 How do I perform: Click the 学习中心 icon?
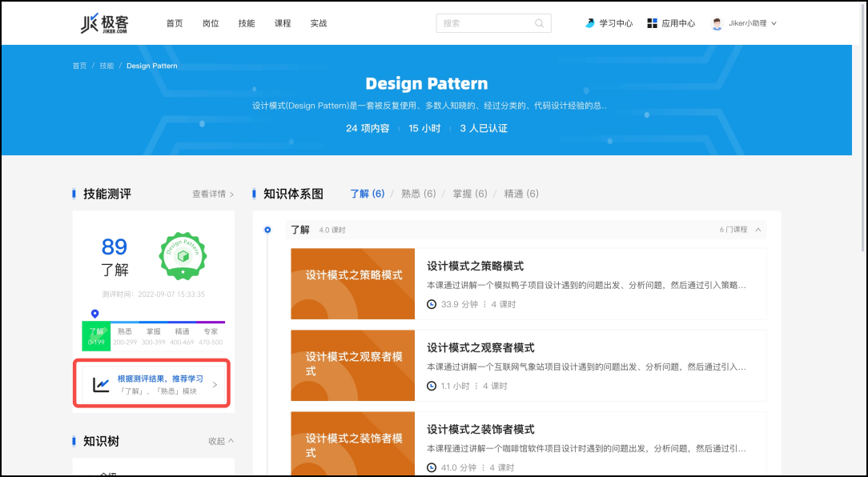(590, 23)
